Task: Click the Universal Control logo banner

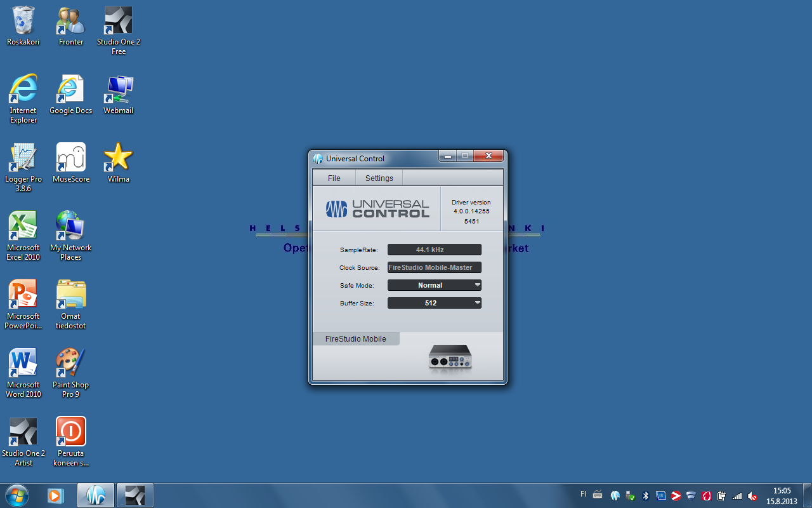Action: pos(377,209)
